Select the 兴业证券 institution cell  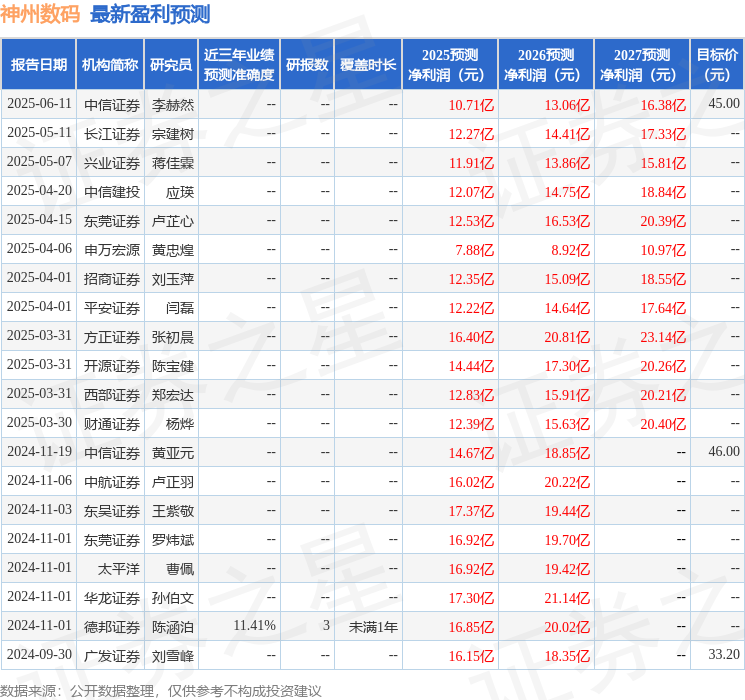[112, 163]
